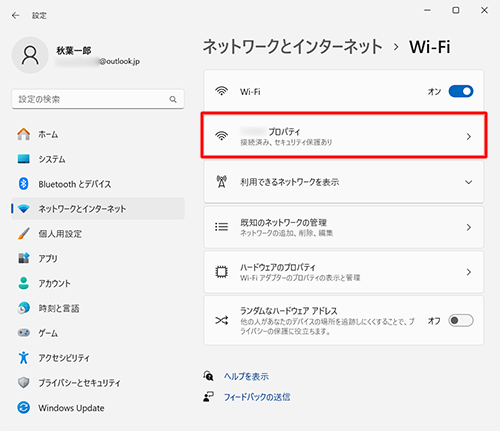The width and height of the screenshot is (500, 431).
Task: Open フィードバックの送信 link
Action: [x=257, y=397]
